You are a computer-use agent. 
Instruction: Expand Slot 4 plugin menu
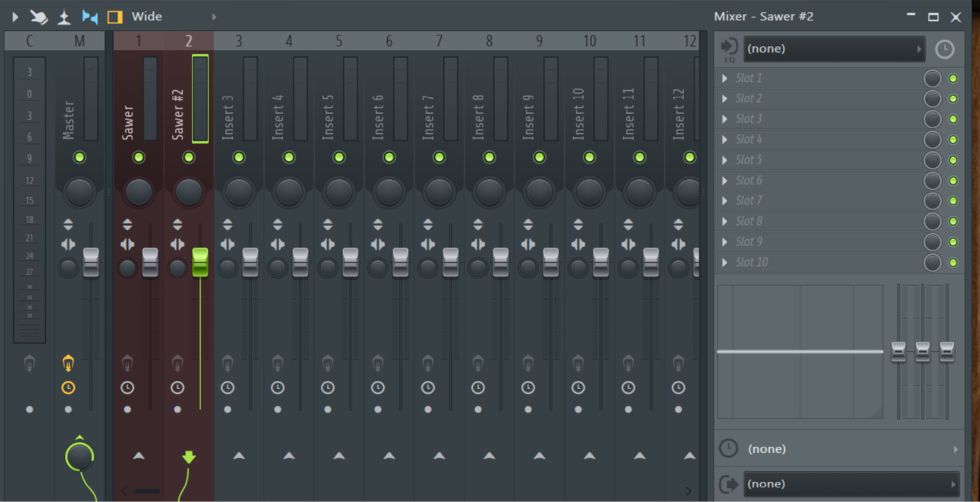coord(725,139)
